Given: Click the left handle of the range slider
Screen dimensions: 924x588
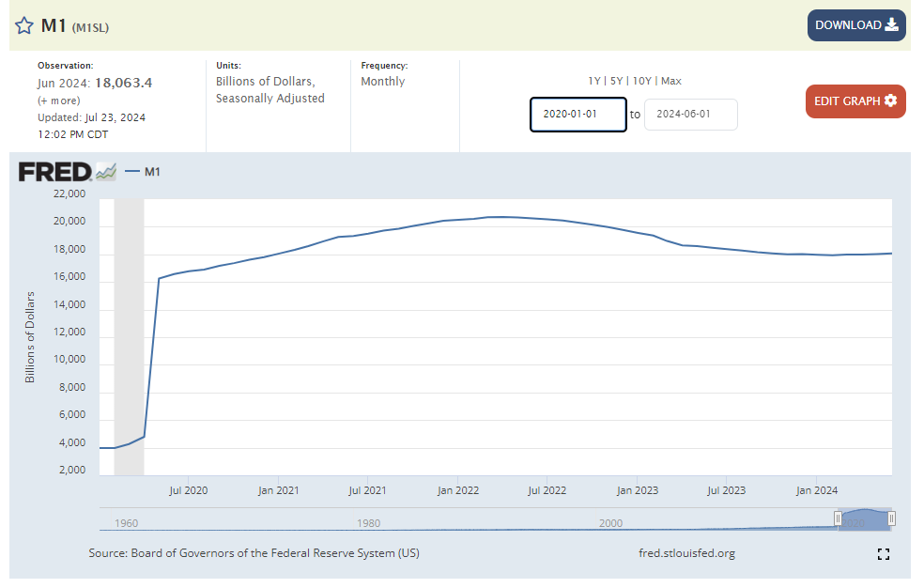Looking at the screenshot, I should click(838, 518).
